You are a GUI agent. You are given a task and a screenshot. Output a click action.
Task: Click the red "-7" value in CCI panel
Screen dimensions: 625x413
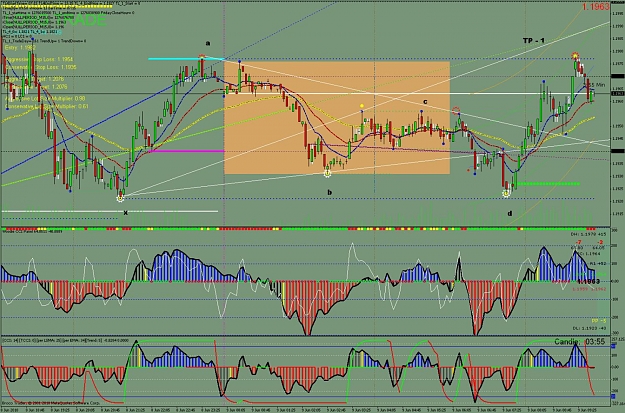click(579, 242)
